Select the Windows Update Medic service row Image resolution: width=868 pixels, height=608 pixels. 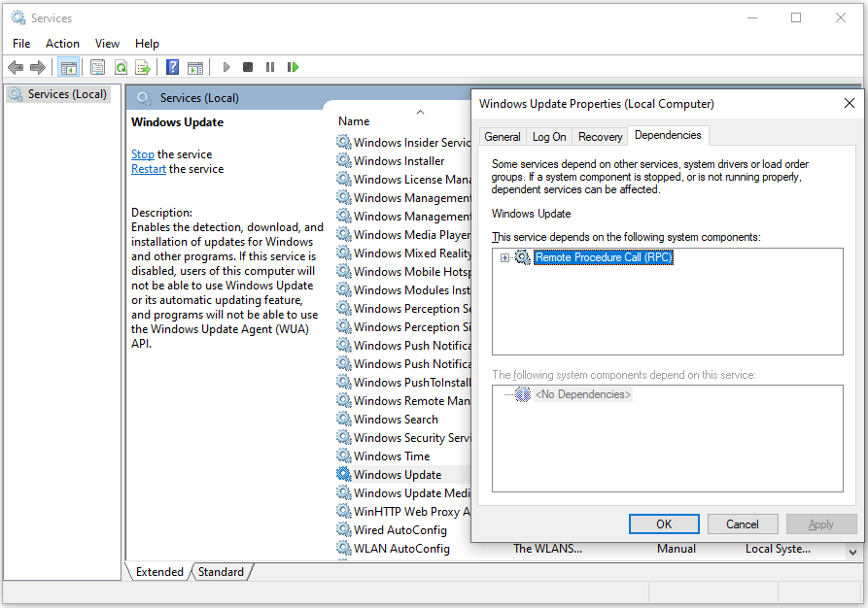[x=403, y=493]
